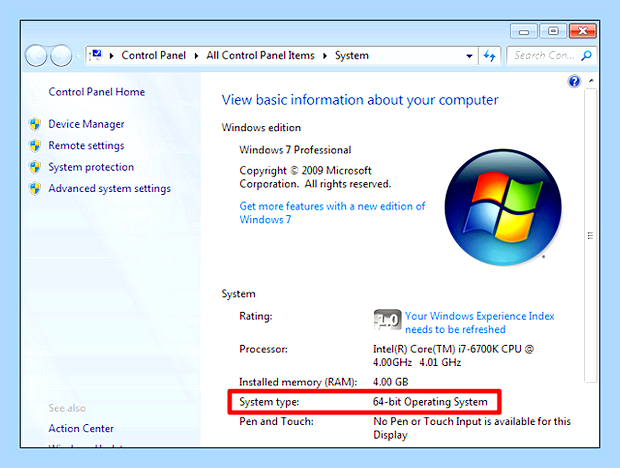Open System protection
The image size is (620, 468).
pos(91,167)
